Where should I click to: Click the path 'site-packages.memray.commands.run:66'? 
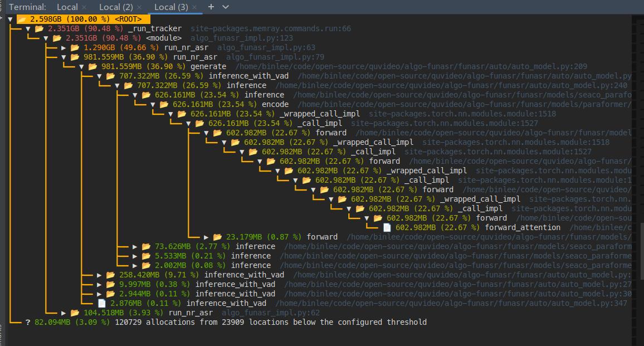point(271,29)
